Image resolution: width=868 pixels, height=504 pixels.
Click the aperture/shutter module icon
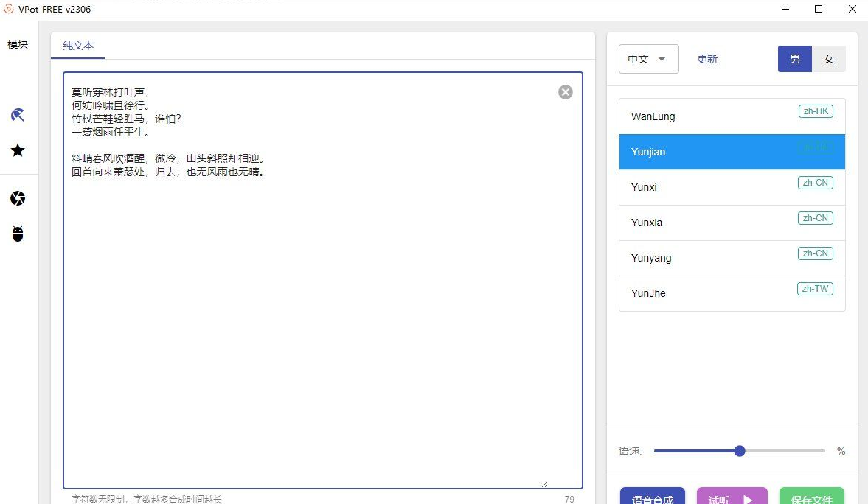tap(17, 197)
